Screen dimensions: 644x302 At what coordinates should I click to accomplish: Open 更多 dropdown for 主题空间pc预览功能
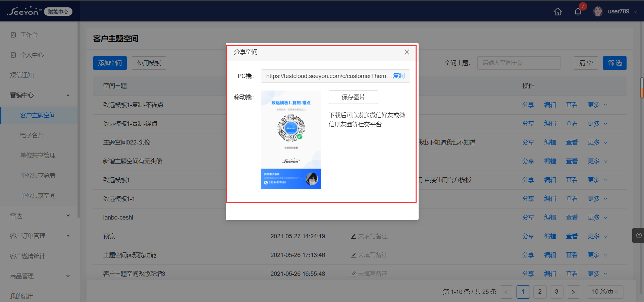pyautogui.click(x=597, y=255)
